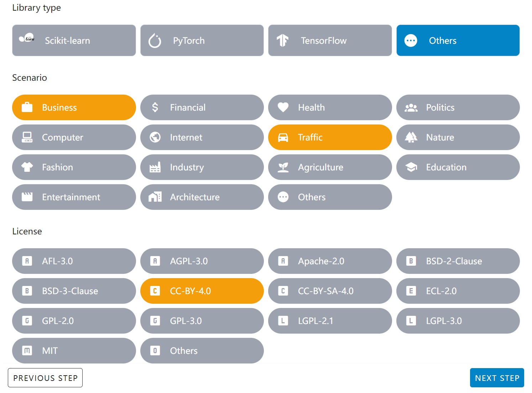Click the Scikit-learn logo icon
Viewport: 532px width, 393px height.
click(27, 38)
